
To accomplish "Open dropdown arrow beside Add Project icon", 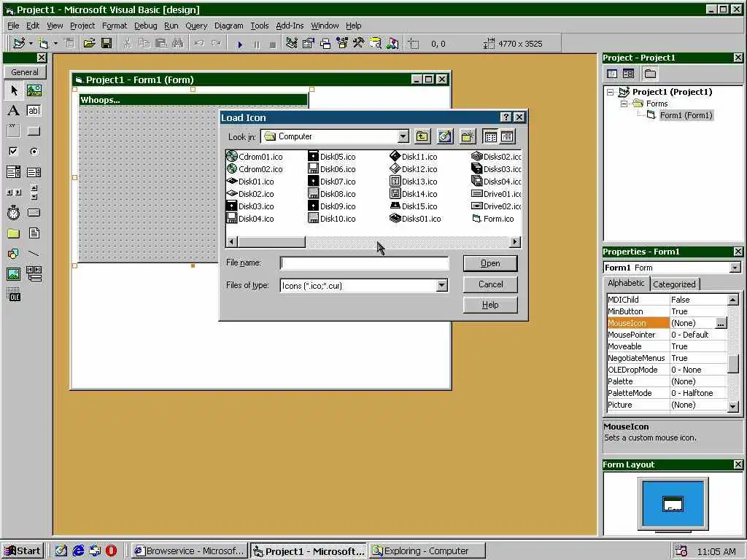I will 31,43.
